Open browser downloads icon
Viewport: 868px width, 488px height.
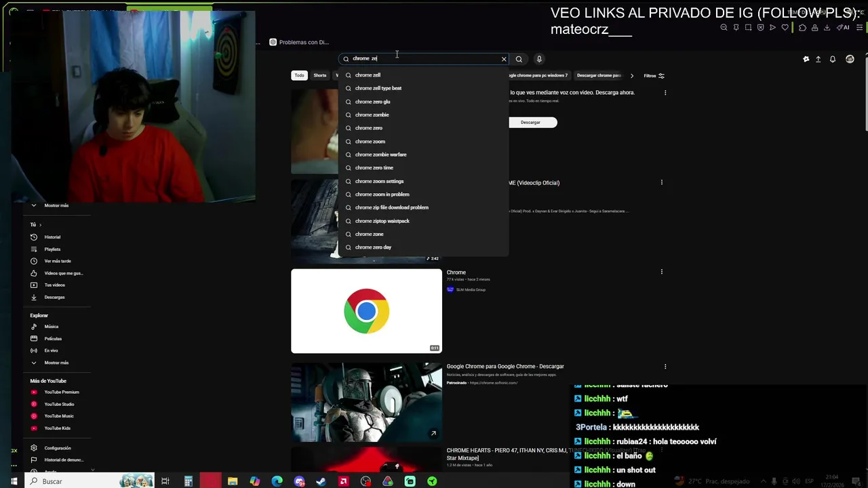coord(827,28)
